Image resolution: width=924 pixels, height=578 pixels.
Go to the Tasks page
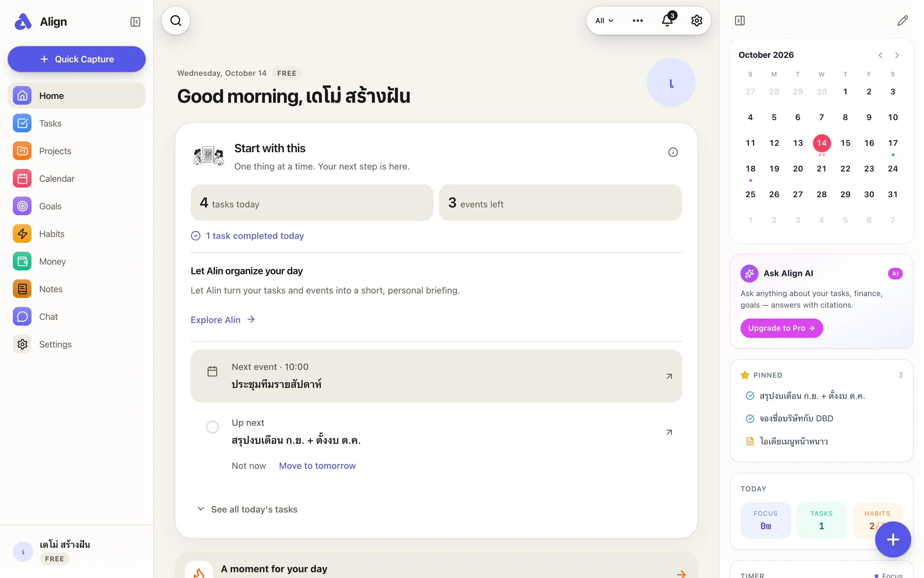[x=76, y=124]
